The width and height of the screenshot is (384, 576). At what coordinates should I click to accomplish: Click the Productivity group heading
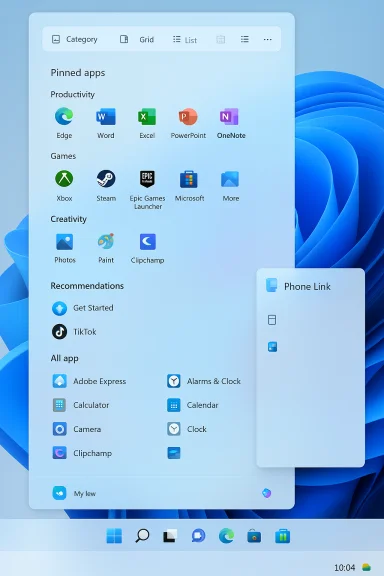tap(72, 94)
